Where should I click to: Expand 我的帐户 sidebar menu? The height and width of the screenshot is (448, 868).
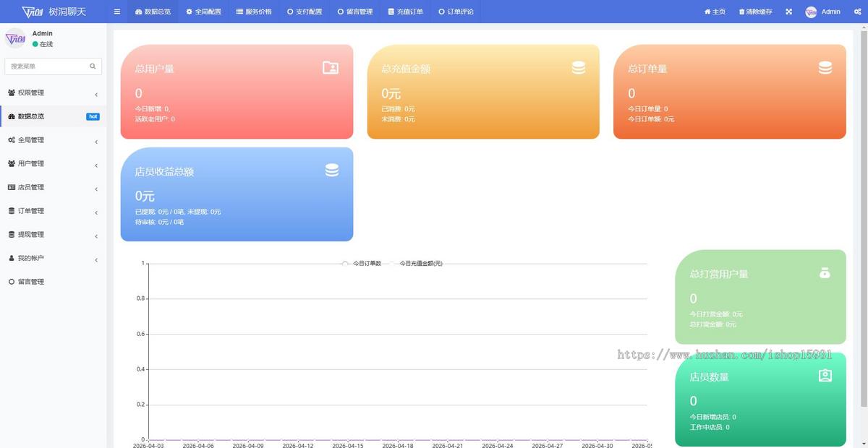coord(53,258)
